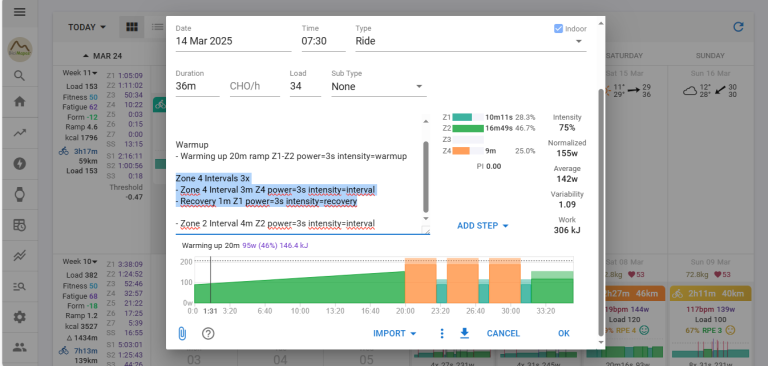The width and height of the screenshot is (768, 366).
Task: Collapse the MAR 24 month header
Action: (x=102, y=56)
